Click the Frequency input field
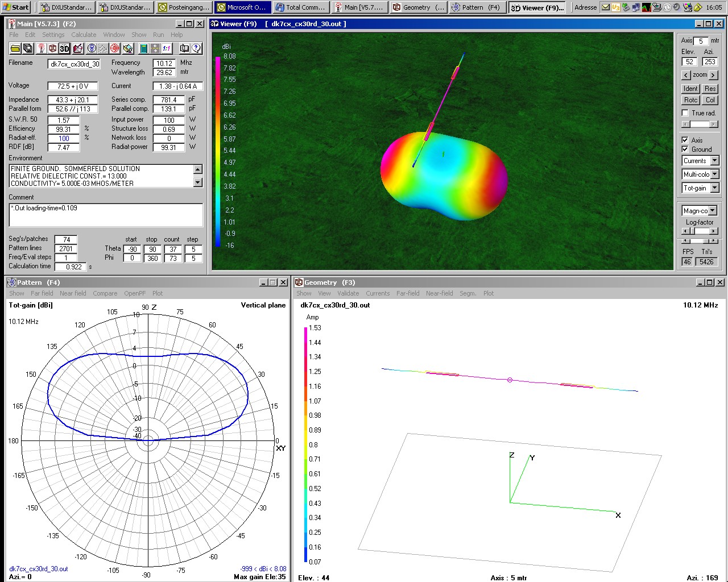Viewport: 728px width, 582px height. [x=164, y=64]
